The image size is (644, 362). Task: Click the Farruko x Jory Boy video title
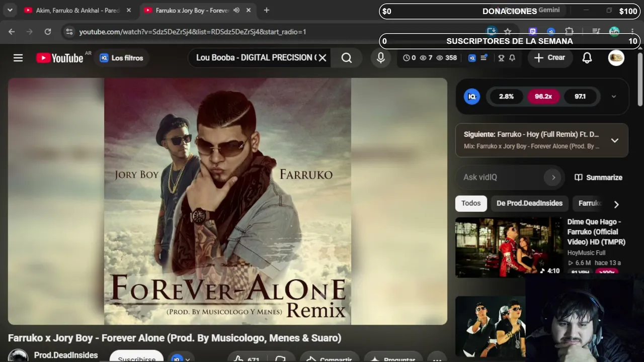pyautogui.click(x=175, y=338)
